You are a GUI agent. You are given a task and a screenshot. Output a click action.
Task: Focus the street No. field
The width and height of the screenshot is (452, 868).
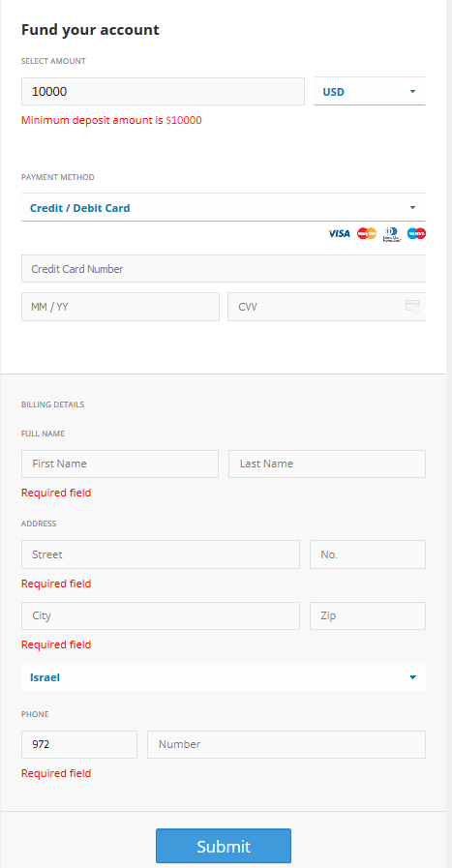tap(368, 554)
